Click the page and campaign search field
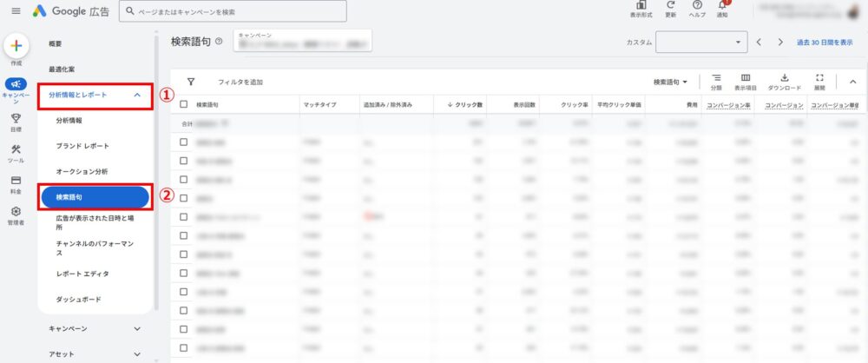The image size is (868, 363). coord(233,11)
